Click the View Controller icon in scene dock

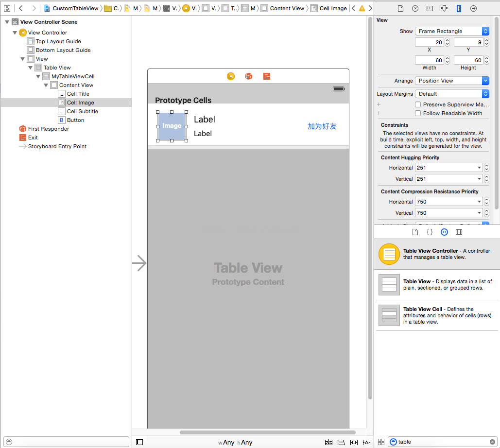click(230, 76)
